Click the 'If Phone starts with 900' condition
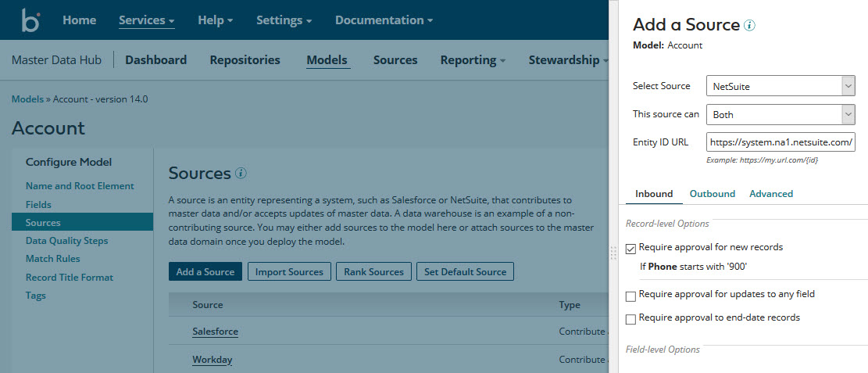This screenshot has width=868, height=373. pyautogui.click(x=694, y=267)
